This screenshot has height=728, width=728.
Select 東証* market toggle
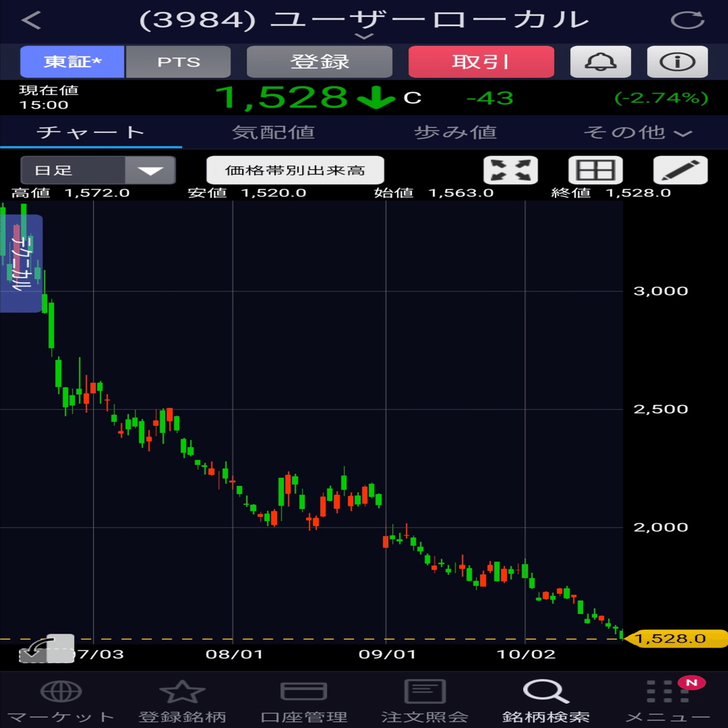point(72,62)
